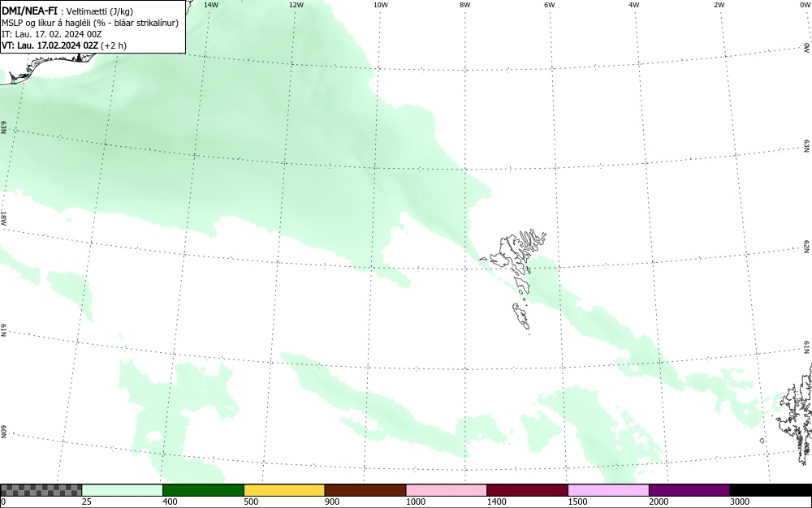812x508 pixels.
Task: Click the legend value 1500
Action: click(578, 502)
